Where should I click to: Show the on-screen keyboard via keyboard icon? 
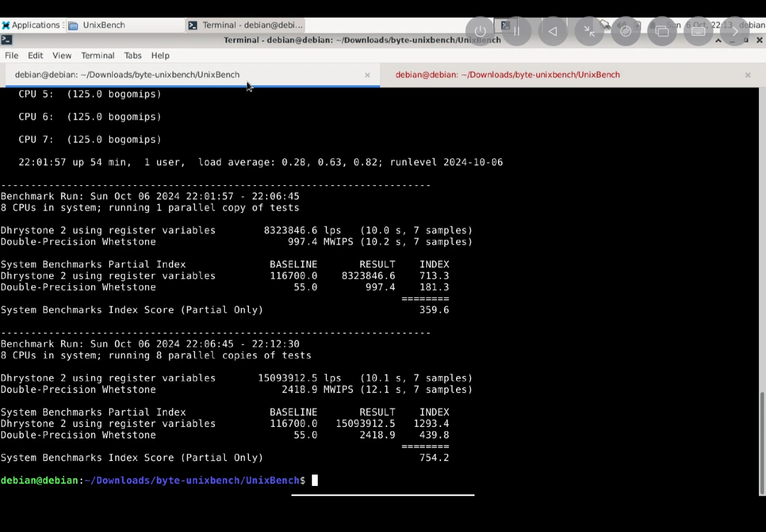(698, 31)
